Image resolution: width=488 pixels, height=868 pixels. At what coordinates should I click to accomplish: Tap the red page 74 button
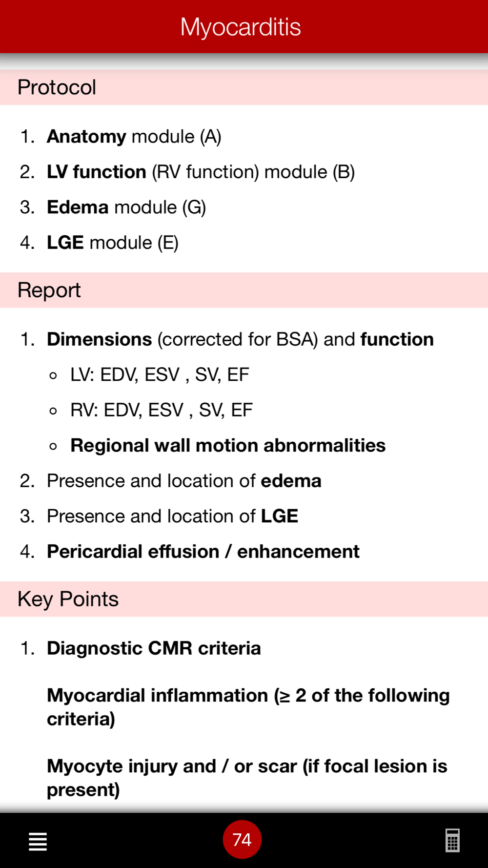(242, 840)
